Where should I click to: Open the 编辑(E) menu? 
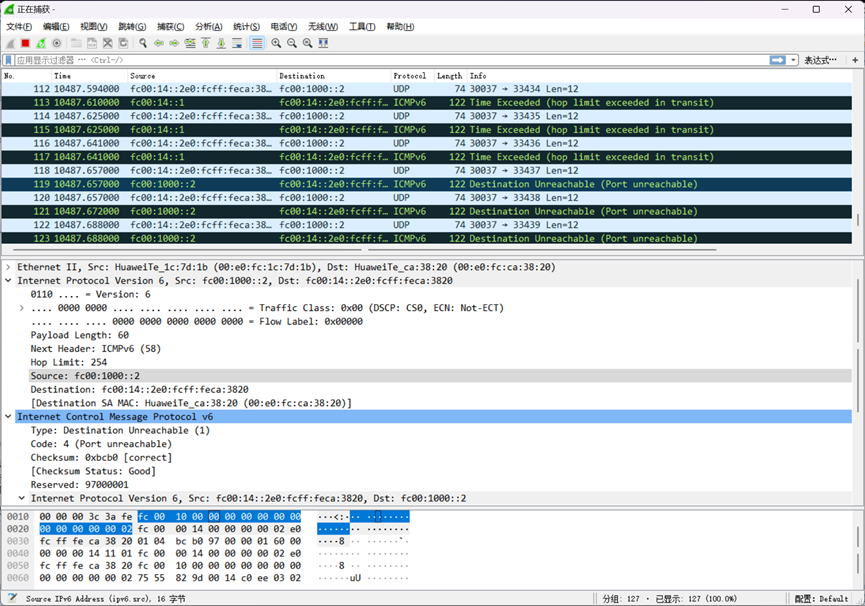[x=56, y=26]
